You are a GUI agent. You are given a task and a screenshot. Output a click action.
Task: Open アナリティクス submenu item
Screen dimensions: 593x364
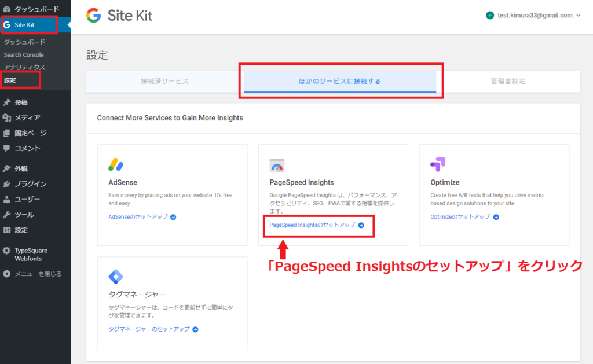pos(24,67)
